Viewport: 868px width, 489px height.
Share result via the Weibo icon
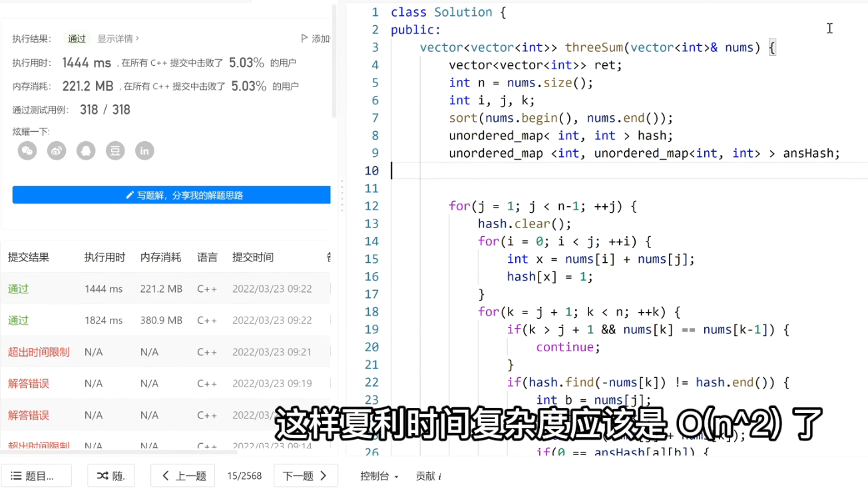click(57, 150)
